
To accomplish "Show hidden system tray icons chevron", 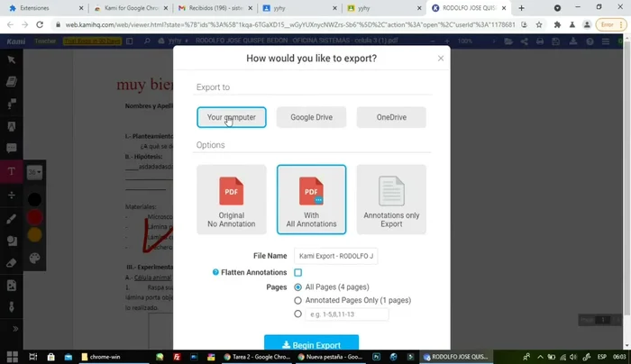I will (540, 357).
